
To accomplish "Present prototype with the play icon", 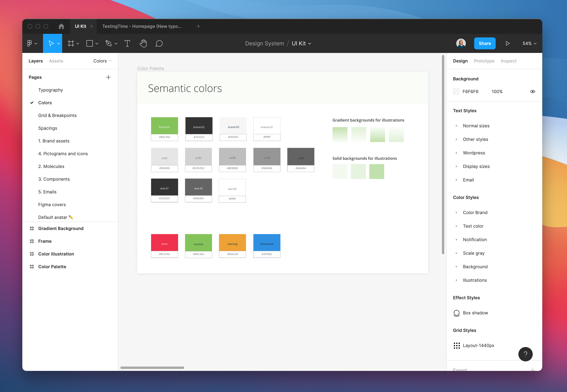I will (x=507, y=43).
